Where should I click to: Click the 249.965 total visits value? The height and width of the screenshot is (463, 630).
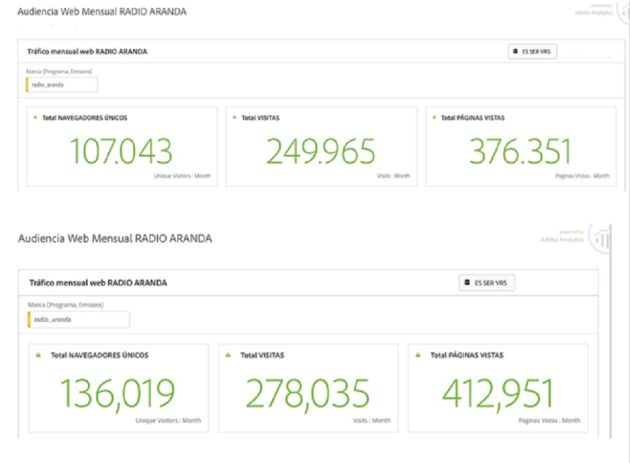click(x=321, y=152)
